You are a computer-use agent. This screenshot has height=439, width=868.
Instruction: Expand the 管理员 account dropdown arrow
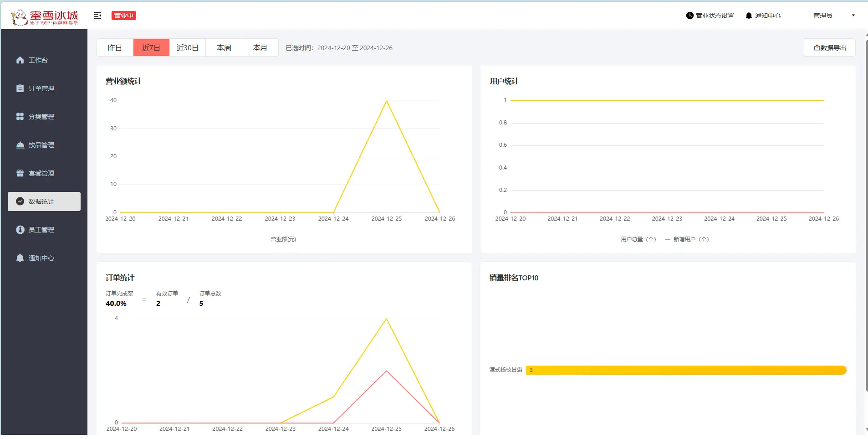pos(853,15)
